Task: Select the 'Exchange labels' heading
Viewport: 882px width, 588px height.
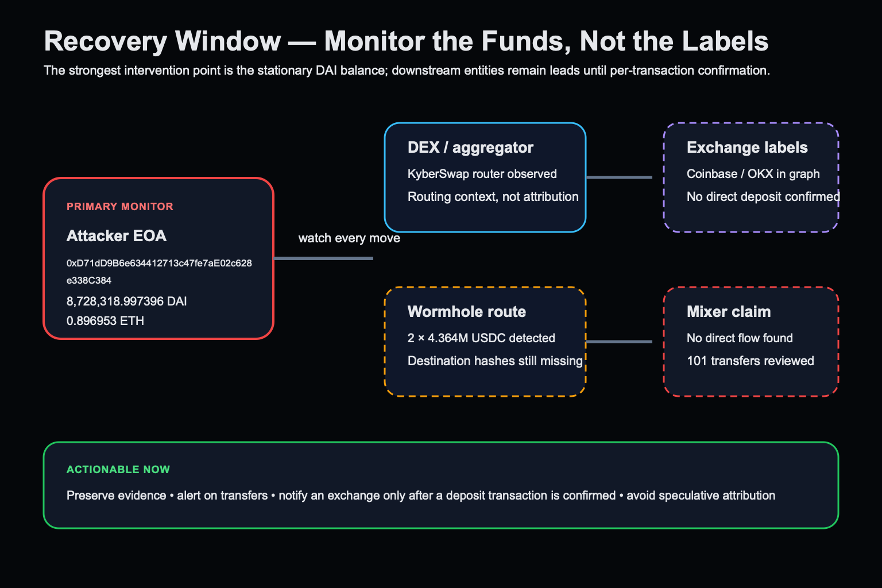Action: [747, 148]
